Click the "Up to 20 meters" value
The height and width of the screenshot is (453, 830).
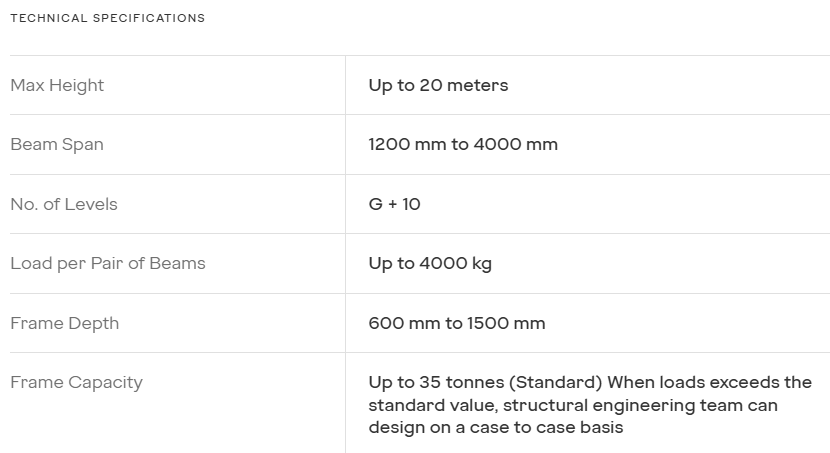tap(438, 85)
